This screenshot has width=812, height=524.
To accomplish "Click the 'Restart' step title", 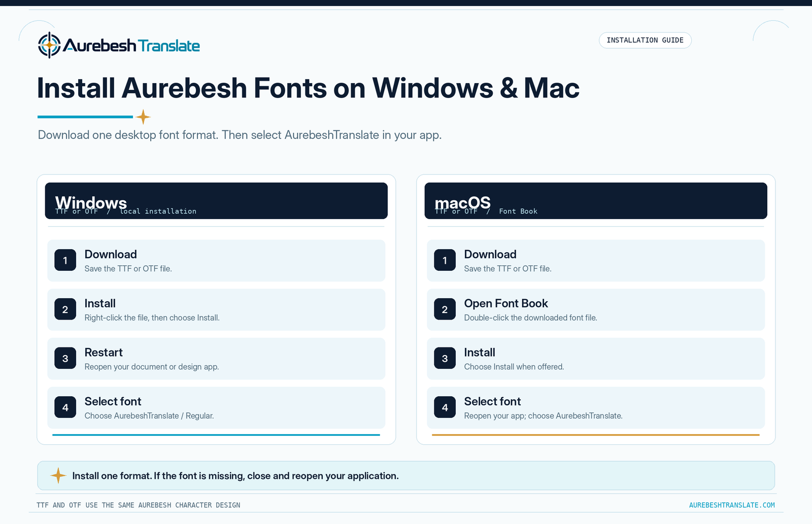I will (104, 353).
